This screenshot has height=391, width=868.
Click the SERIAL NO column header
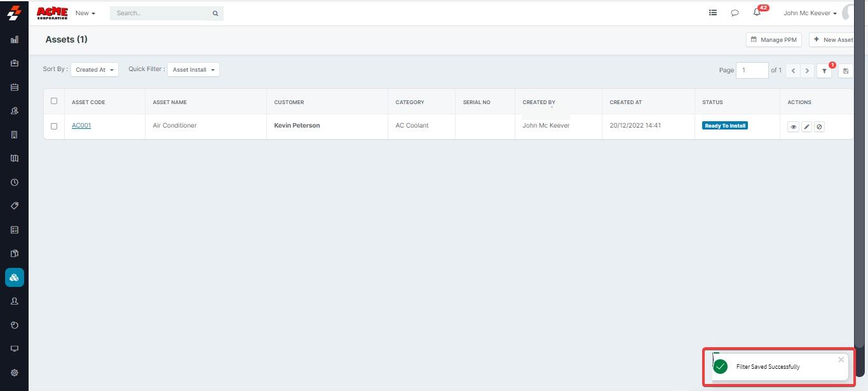pyautogui.click(x=477, y=102)
